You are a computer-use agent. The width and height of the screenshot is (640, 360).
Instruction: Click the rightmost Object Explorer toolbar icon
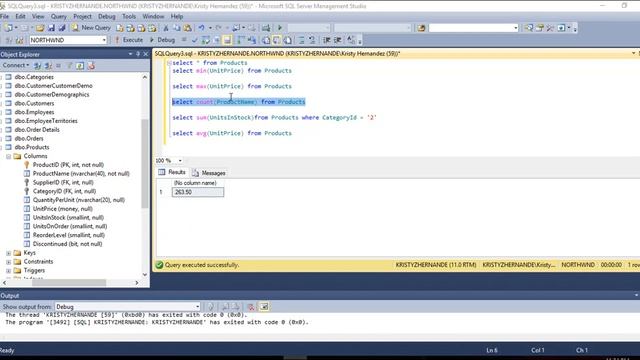click(x=91, y=66)
